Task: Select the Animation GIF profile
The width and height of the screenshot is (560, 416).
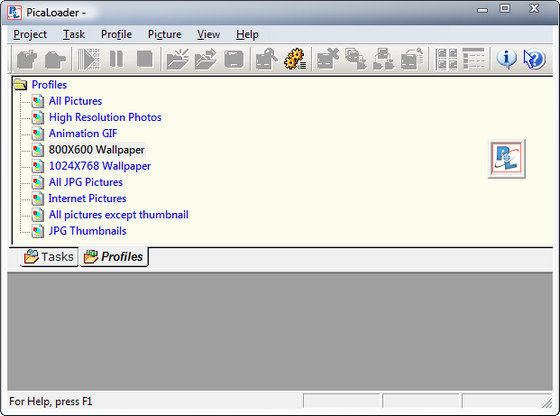Action: tap(83, 133)
